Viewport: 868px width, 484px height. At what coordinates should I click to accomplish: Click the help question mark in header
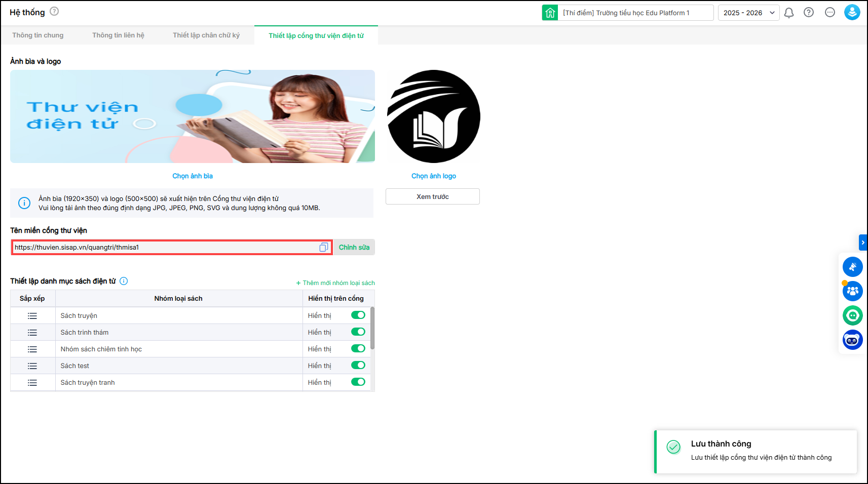809,13
